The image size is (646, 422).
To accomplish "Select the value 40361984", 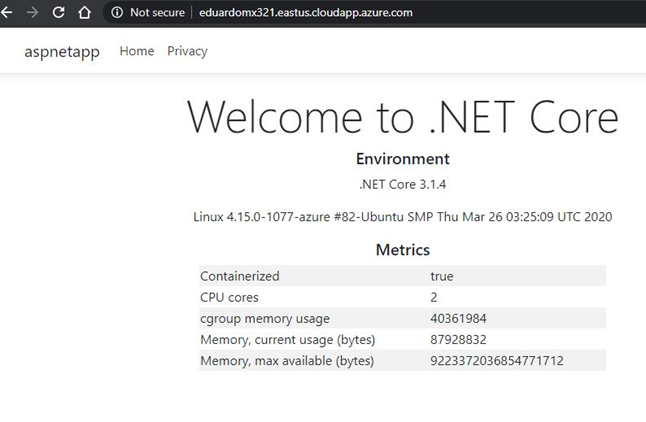I will point(458,318).
